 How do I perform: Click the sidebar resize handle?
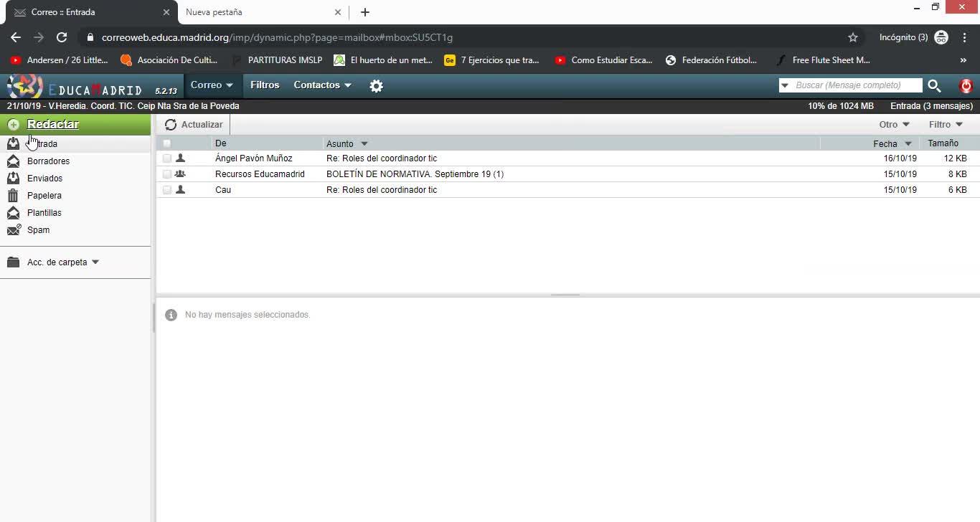[x=153, y=318]
